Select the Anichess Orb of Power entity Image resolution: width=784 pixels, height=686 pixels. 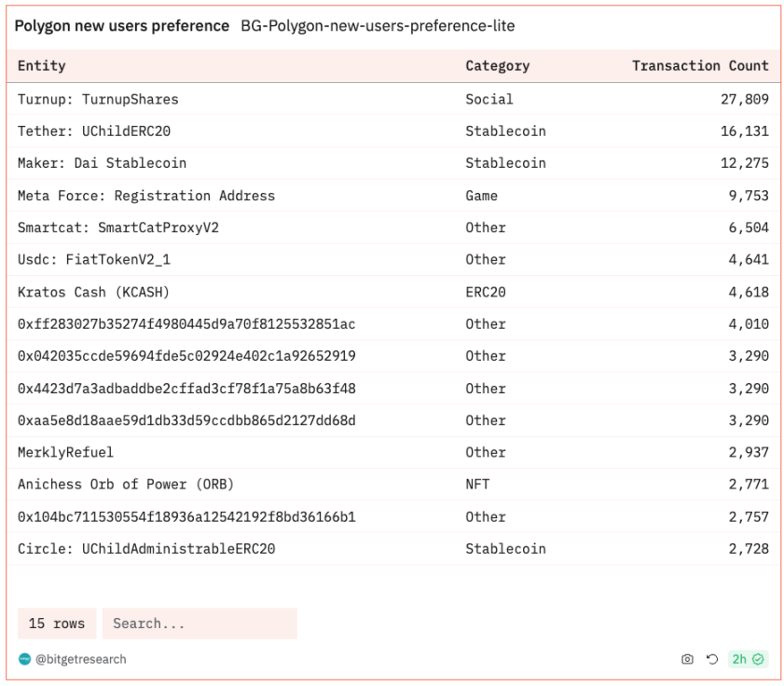click(x=126, y=485)
